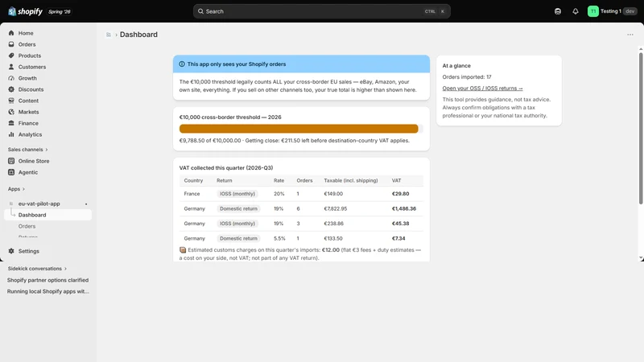Open Products using the tag icon
Screen dimensions: 644x362
coord(11,56)
